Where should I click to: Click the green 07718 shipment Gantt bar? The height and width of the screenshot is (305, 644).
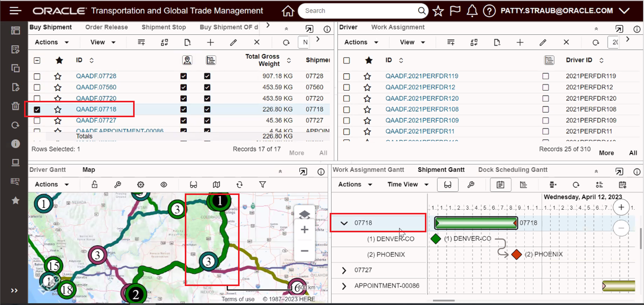click(x=476, y=223)
